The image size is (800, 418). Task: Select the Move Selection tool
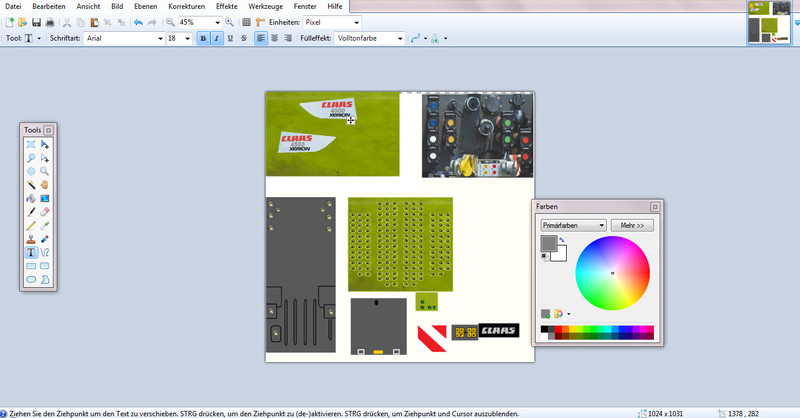(x=45, y=158)
